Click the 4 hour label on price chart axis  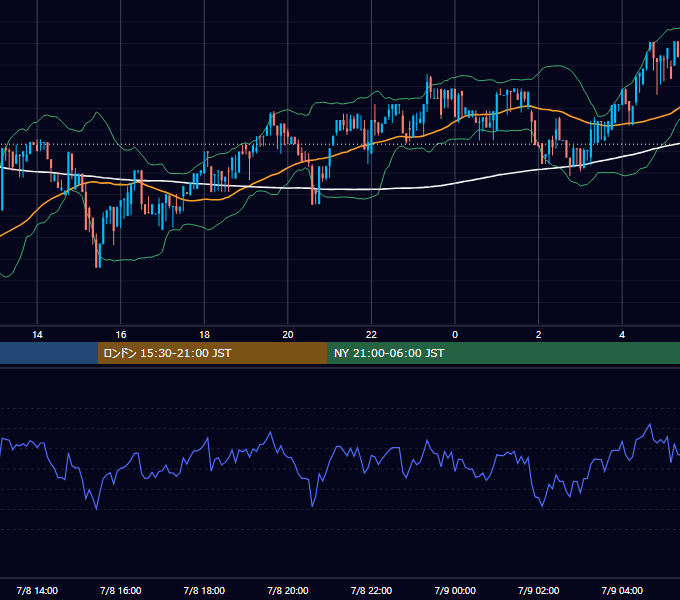point(622,335)
